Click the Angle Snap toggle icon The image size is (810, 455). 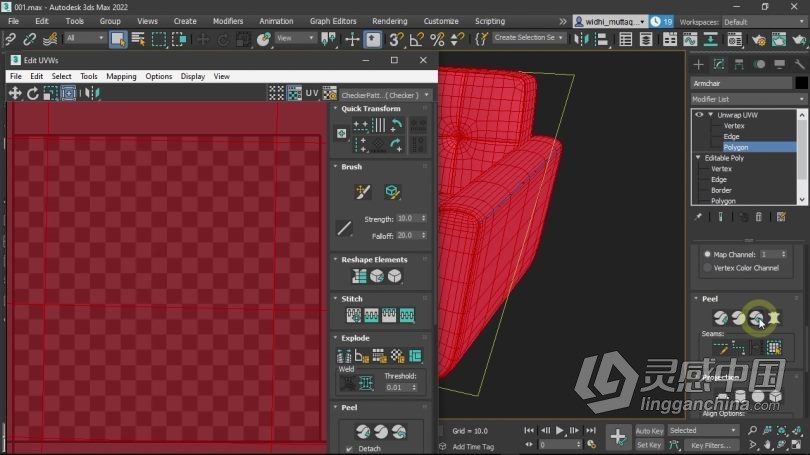pyautogui.click(x=416, y=39)
